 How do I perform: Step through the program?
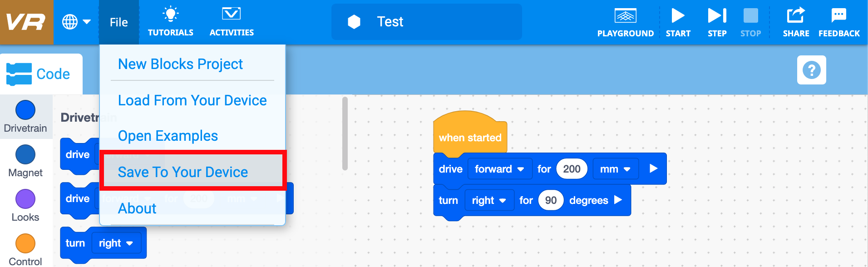716,20
